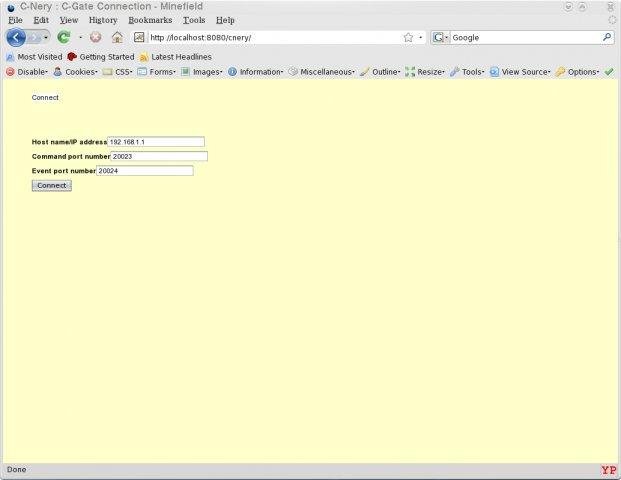The height and width of the screenshot is (480, 621).
Task: Expand the Outline developer toolbar menu
Action: coord(380,72)
